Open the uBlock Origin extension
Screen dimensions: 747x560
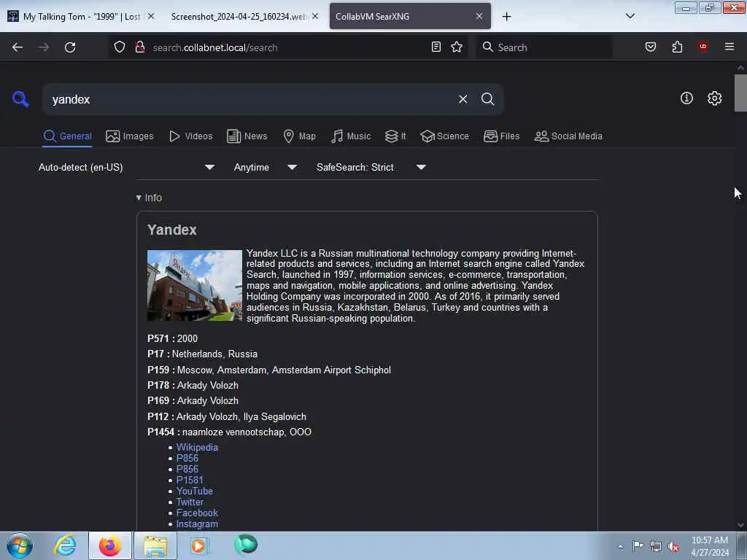[x=703, y=47]
